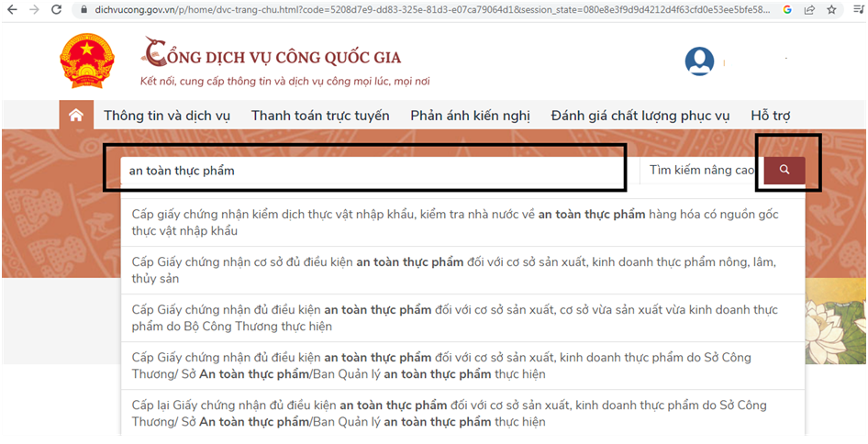The image size is (868, 444).
Task: Select suggestion 'do Bộ Công Thương thực hiện'
Action: click(x=462, y=318)
